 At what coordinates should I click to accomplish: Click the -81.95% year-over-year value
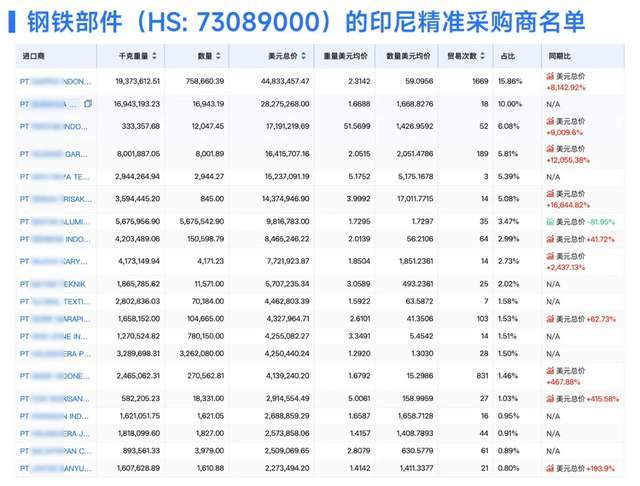pos(601,222)
